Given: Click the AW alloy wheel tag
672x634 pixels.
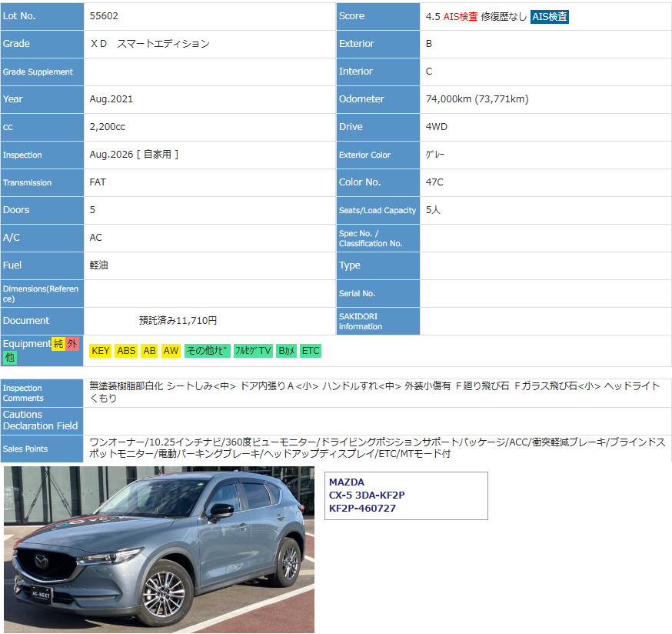Looking at the screenshot, I should [x=171, y=351].
